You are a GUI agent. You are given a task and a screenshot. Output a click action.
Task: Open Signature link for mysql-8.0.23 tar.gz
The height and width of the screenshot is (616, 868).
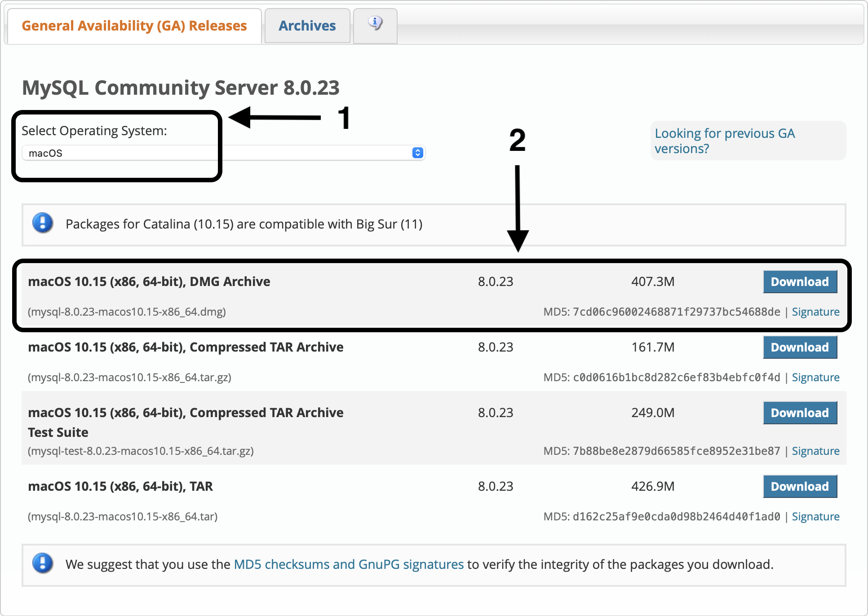pyautogui.click(x=815, y=378)
